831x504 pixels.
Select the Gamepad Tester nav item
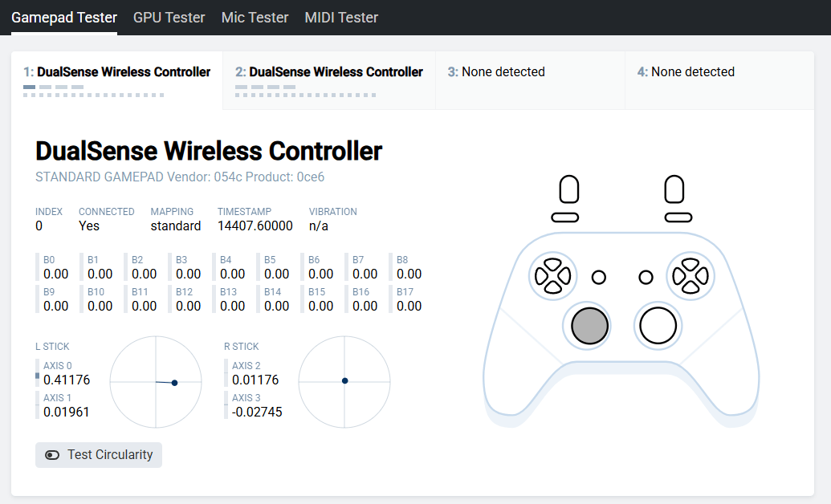click(x=64, y=18)
